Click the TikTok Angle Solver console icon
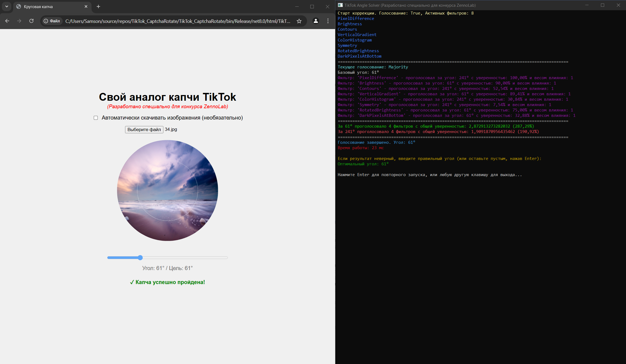Screen dimensions: 626x364 point(340,5)
